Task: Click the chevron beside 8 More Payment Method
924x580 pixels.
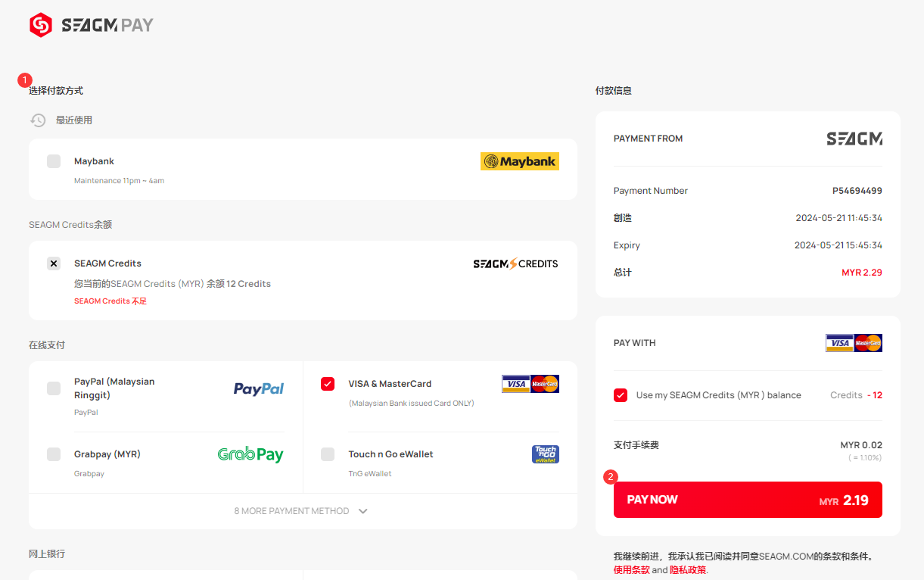Action: click(363, 511)
